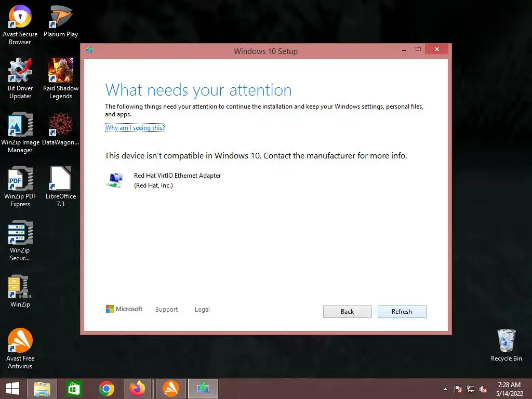Screen dimensions: 532x399
Task: Open the Windows Store taskbar icon
Action: [x=74, y=389]
